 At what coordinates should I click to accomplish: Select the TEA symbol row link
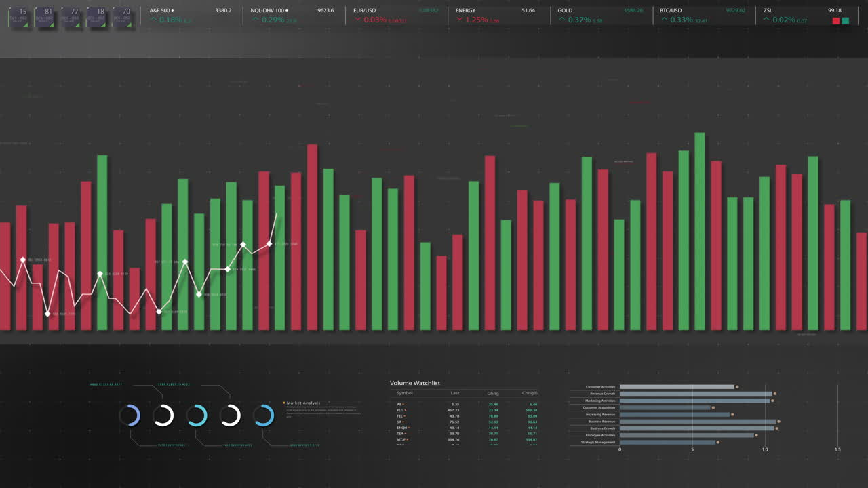[x=401, y=432]
